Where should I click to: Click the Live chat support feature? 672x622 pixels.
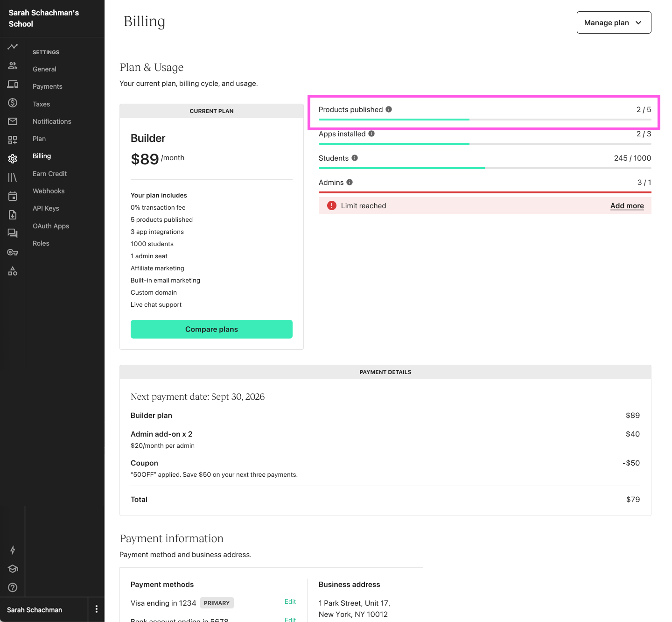tap(156, 304)
